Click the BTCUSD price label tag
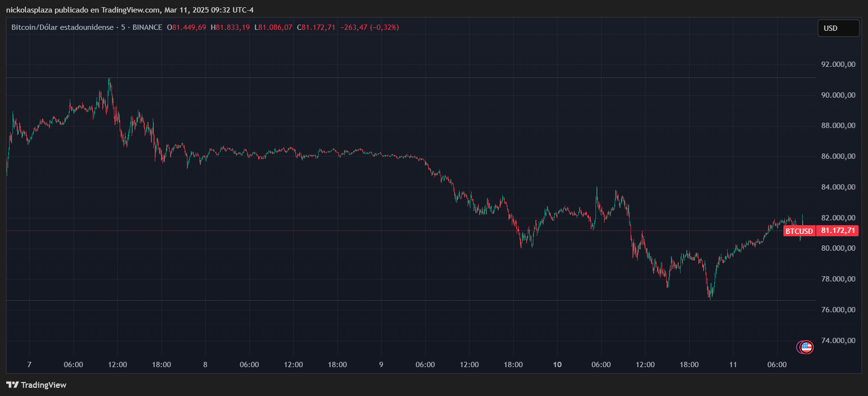The image size is (868, 396). 799,231
